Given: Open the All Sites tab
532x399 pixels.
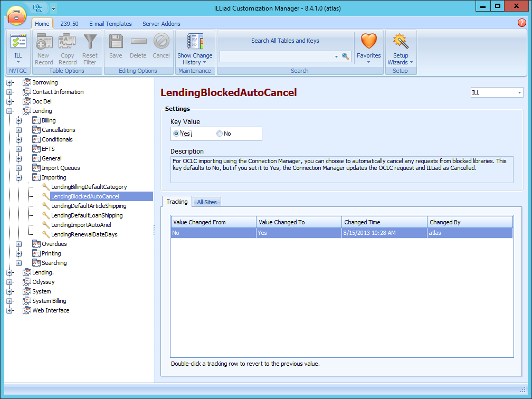Looking at the screenshot, I should (x=206, y=202).
